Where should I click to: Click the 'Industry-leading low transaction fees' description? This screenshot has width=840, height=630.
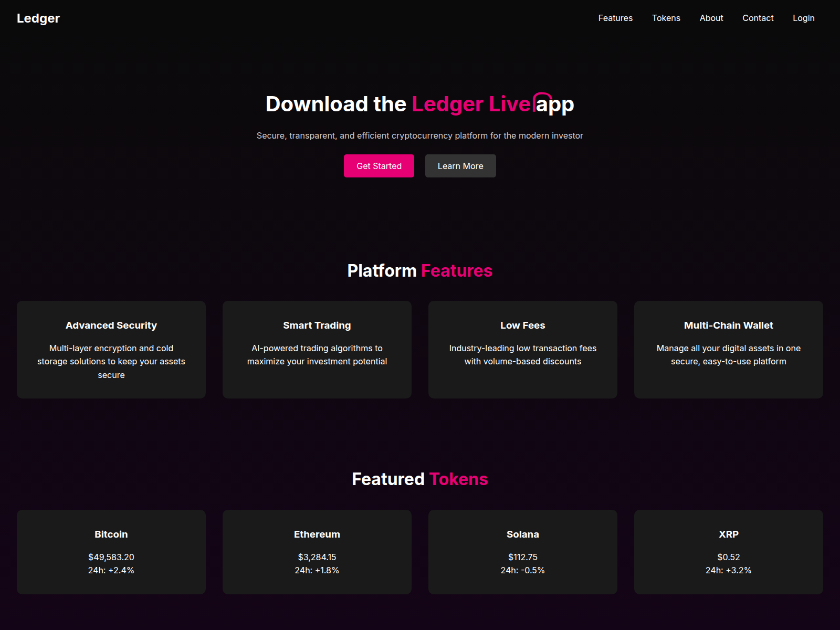pyautogui.click(x=523, y=355)
